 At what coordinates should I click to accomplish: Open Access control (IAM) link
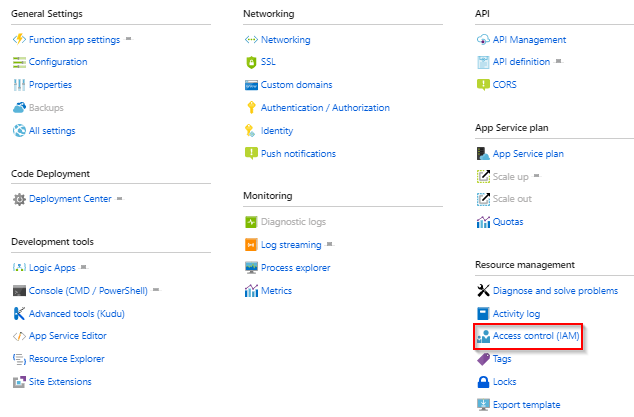[537, 336]
